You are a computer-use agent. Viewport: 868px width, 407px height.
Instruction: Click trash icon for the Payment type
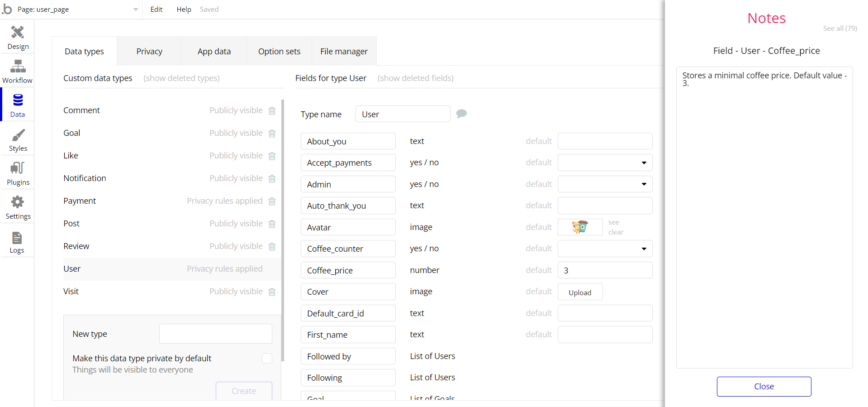tap(272, 201)
